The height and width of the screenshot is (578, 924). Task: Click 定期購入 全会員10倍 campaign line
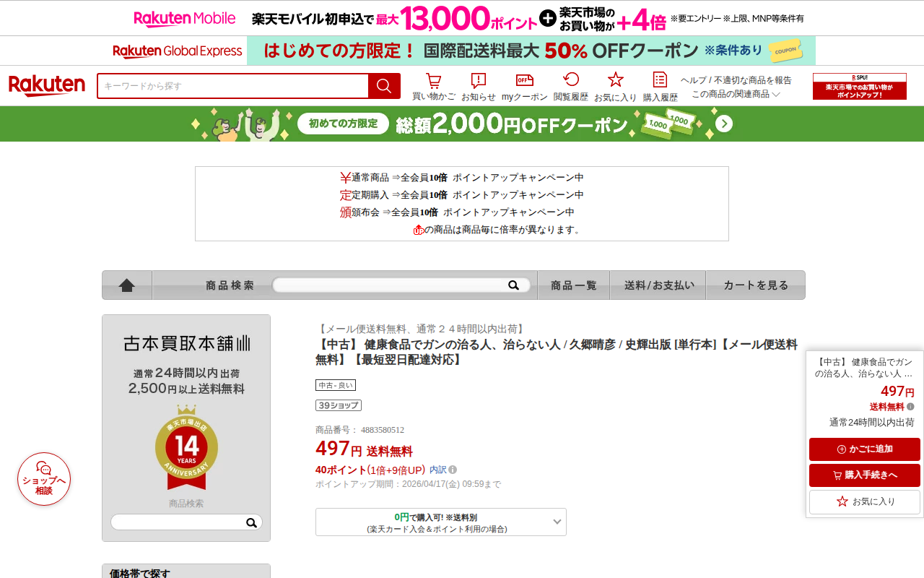pos(462,195)
